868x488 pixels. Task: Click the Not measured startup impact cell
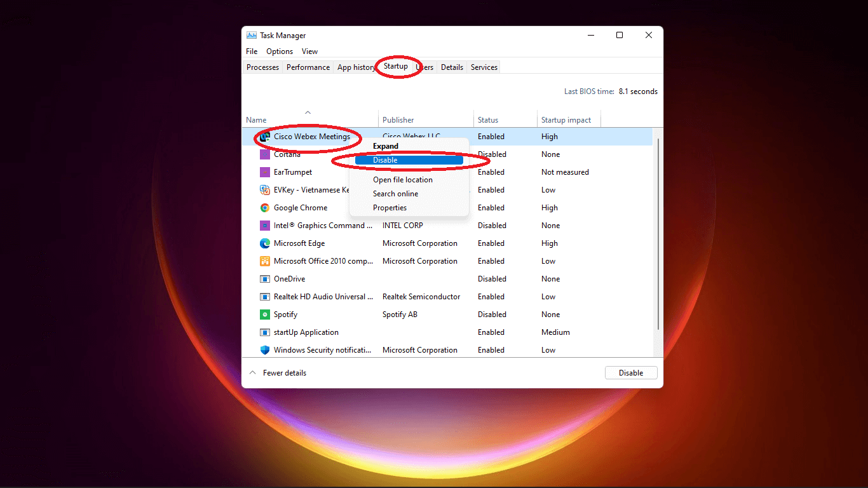pyautogui.click(x=565, y=172)
